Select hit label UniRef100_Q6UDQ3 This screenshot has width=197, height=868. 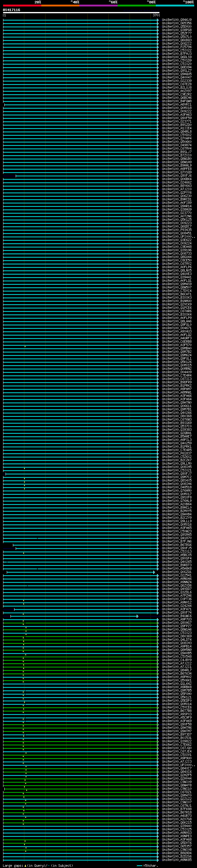tap(176, 40)
